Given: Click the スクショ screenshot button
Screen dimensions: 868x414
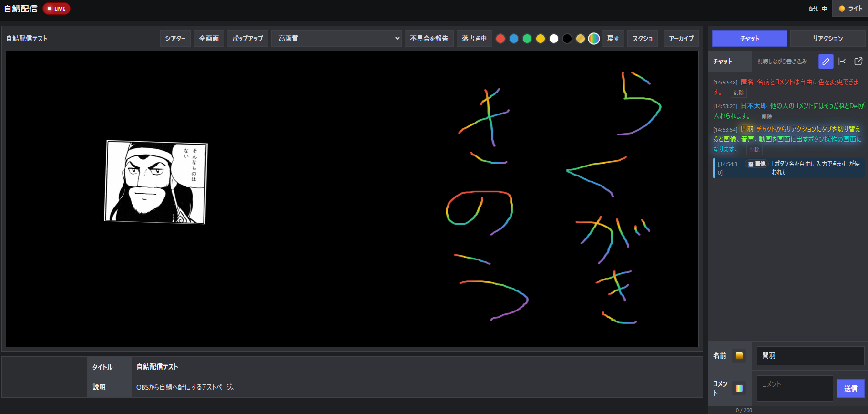Looking at the screenshot, I should tap(643, 39).
